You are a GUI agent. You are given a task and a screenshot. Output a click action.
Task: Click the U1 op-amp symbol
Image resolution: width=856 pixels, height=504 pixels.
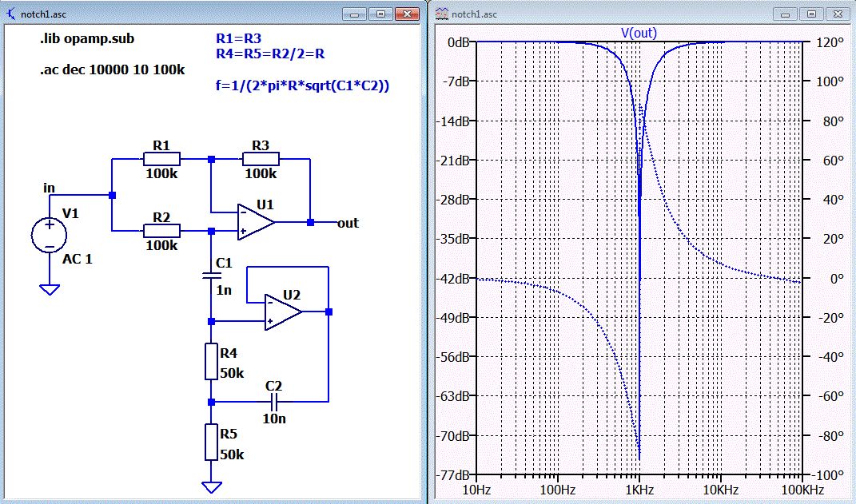coord(256,223)
